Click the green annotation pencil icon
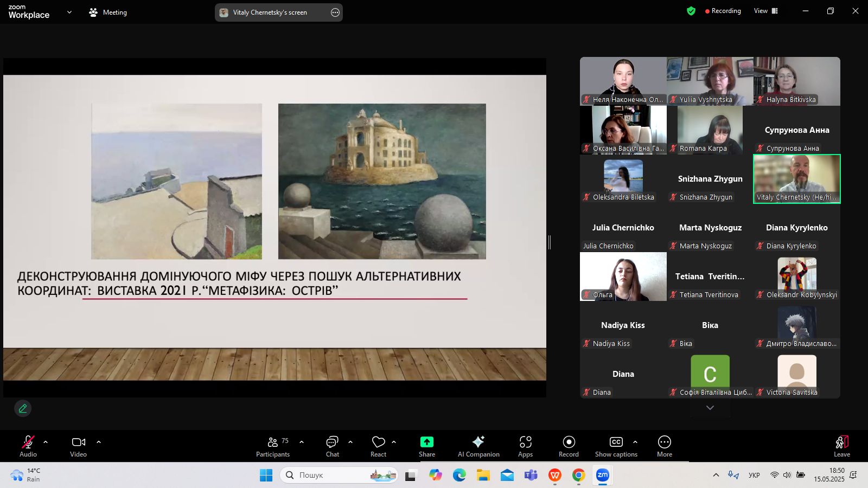This screenshot has width=868, height=488. [x=23, y=408]
